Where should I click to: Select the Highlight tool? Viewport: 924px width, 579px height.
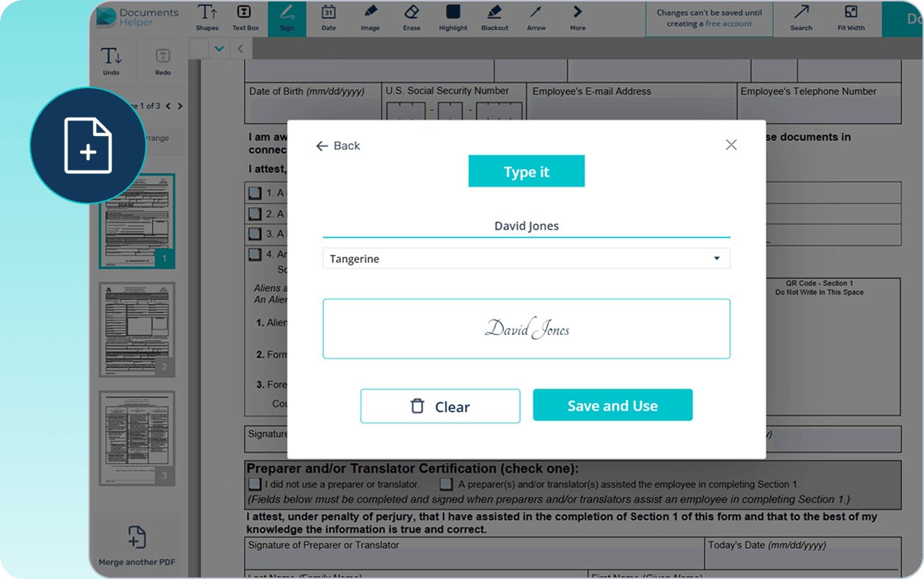pyautogui.click(x=453, y=18)
